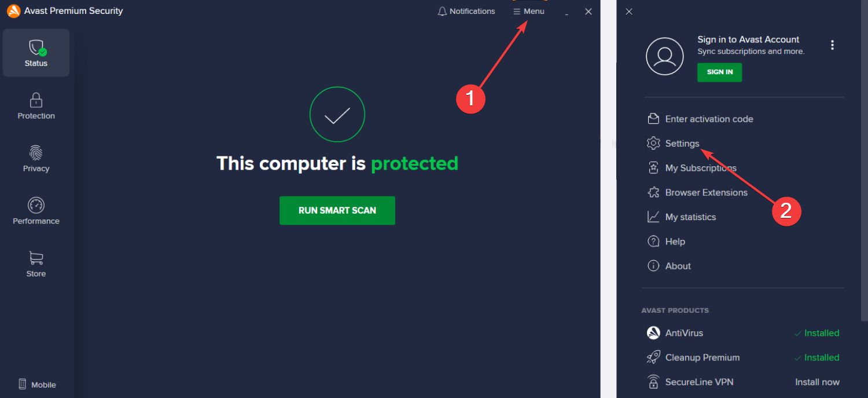Open the Privacy fingerprint icon
The image size is (868, 398).
tap(36, 152)
